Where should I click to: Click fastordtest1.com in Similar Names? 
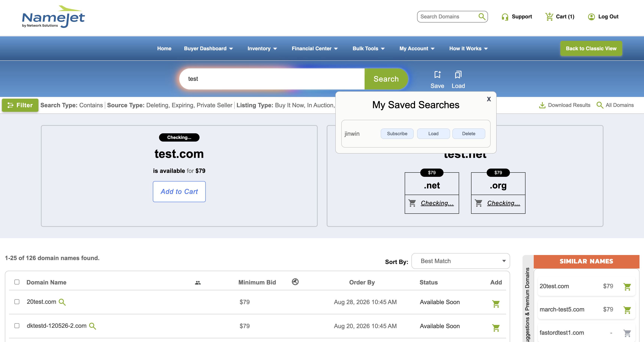click(x=562, y=333)
